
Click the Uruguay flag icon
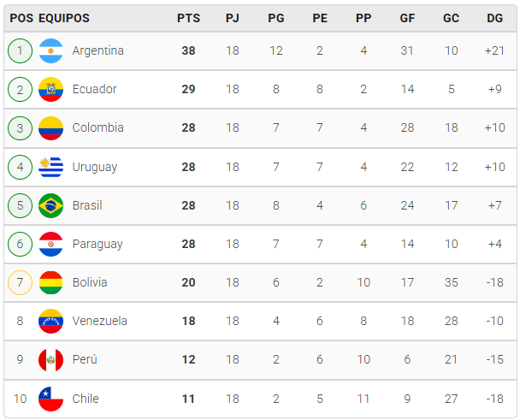(50, 167)
